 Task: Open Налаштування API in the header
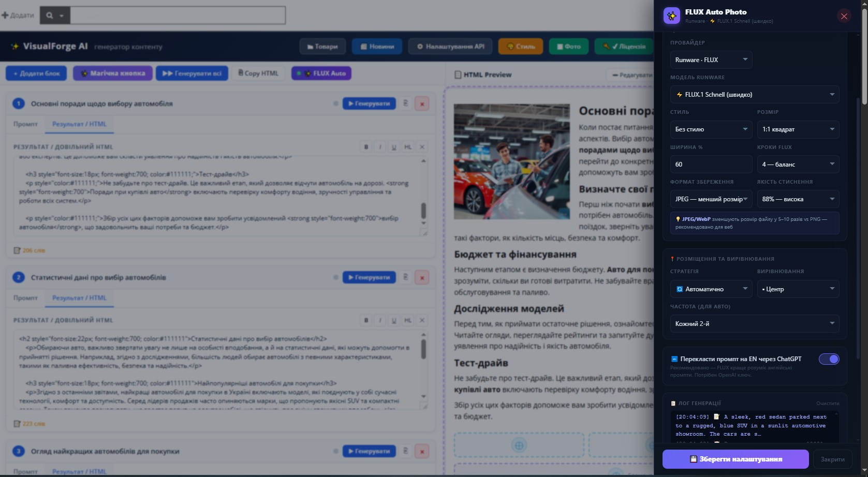[451, 47]
